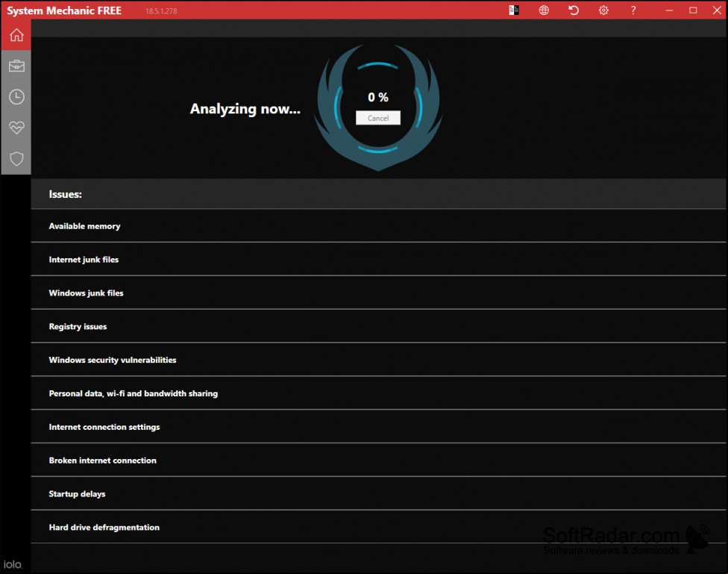Select the Available memory issue row
This screenshot has width=728, height=574.
[378, 226]
